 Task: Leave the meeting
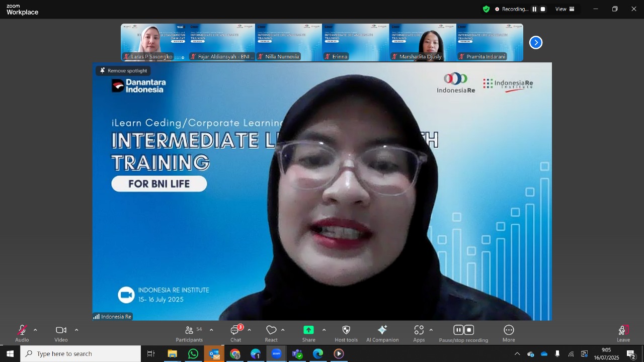pos(623,333)
